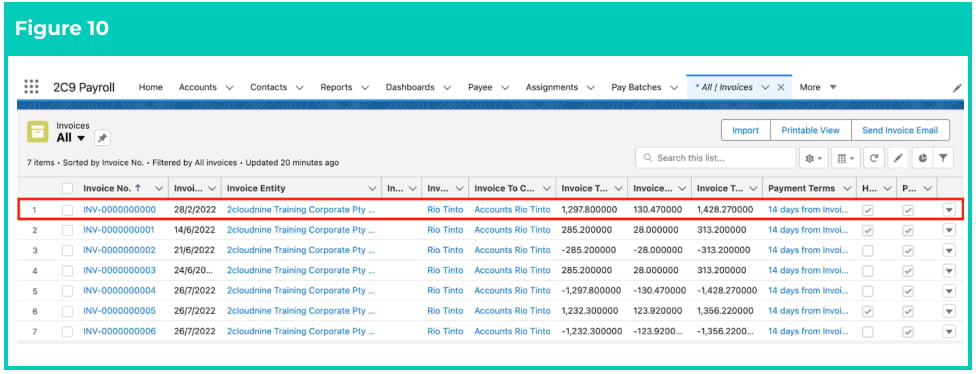The image size is (976, 374).
Task: Click the Send Invoice Email button
Action: 900,130
